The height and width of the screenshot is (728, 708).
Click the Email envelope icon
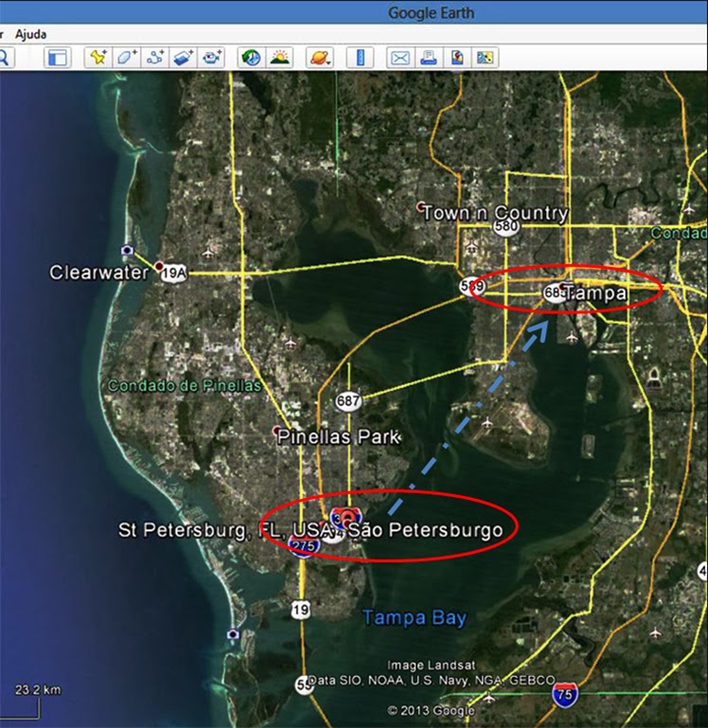(400, 58)
